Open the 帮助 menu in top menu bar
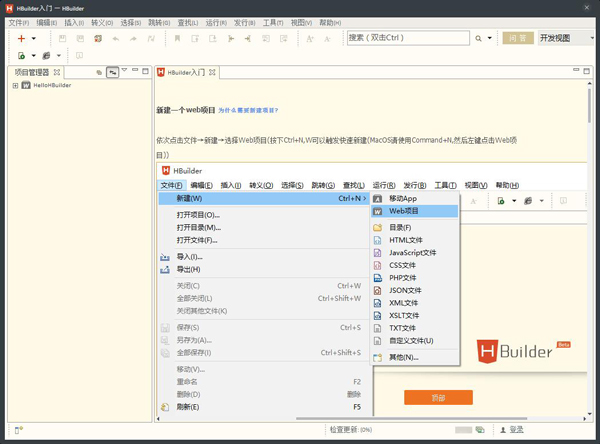The image size is (600, 444). (330, 23)
